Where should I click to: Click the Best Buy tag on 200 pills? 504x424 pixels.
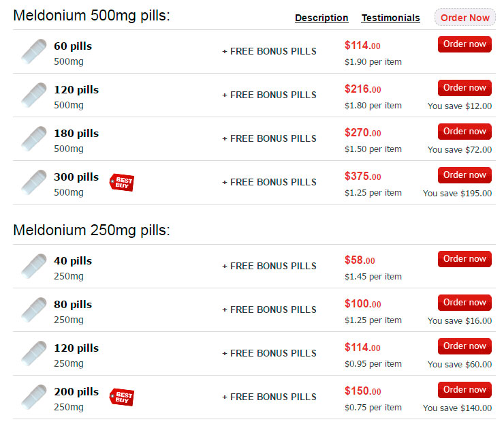[122, 397]
